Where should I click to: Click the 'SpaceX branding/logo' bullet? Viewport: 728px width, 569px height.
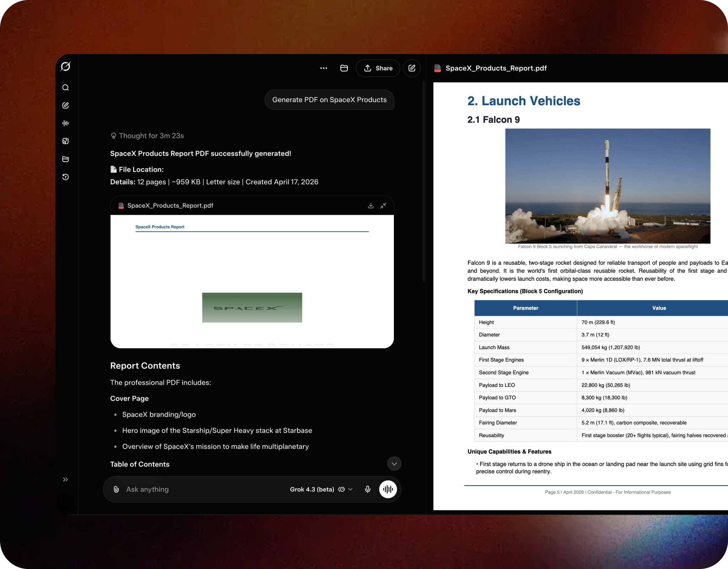[159, 415]
